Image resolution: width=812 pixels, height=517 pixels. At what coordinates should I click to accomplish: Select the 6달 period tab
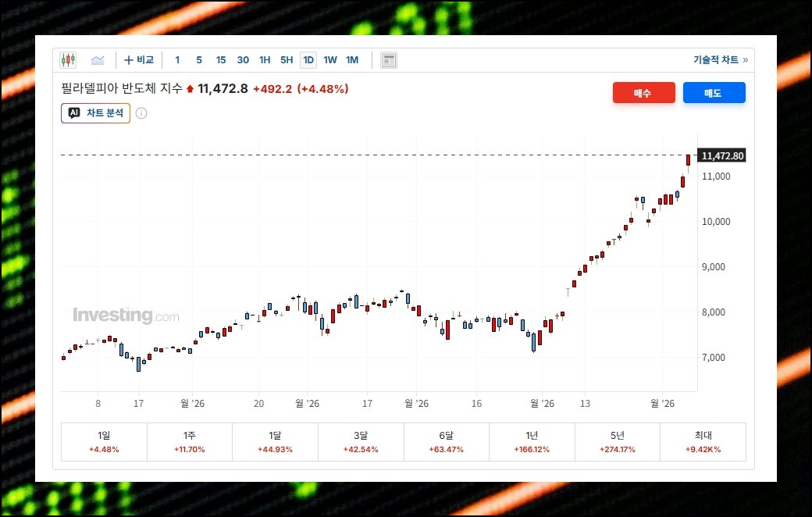447,442
